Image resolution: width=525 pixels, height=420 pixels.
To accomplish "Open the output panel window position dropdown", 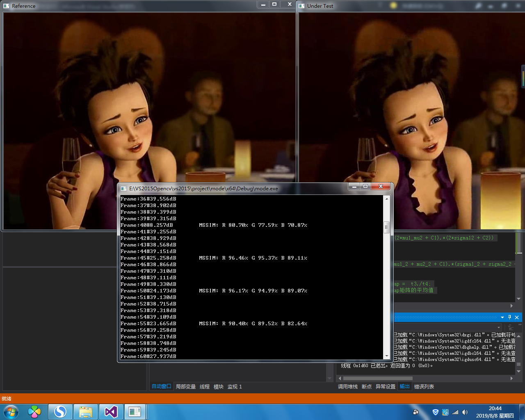I will tap(502, 317).
